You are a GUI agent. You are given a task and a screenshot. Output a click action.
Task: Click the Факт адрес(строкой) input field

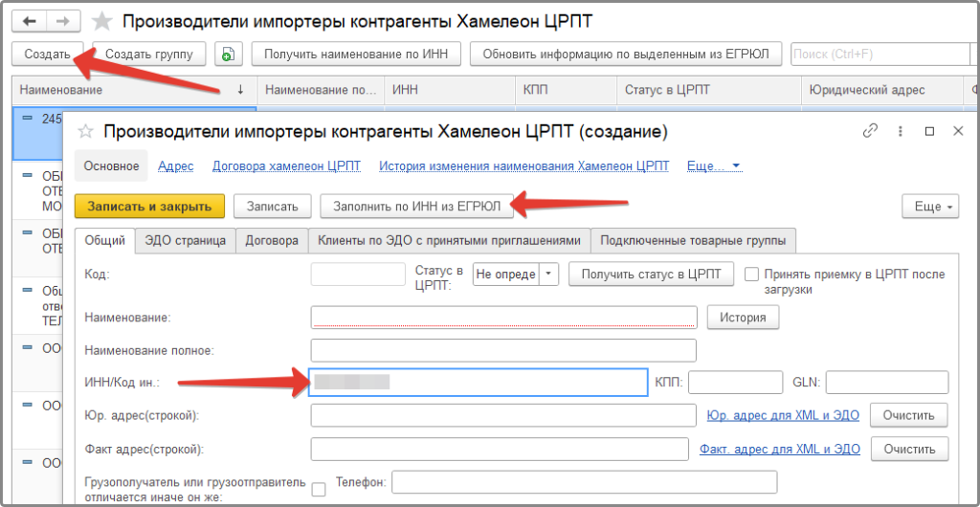[500, 449]
